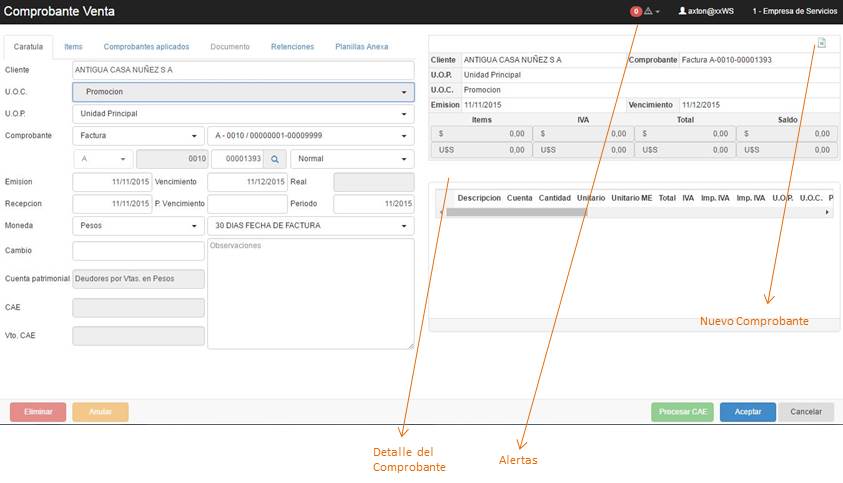This screenshot has width=843, height=483.
Task: Open the Comprobantes aplicados tab
Action: (146, 47)
